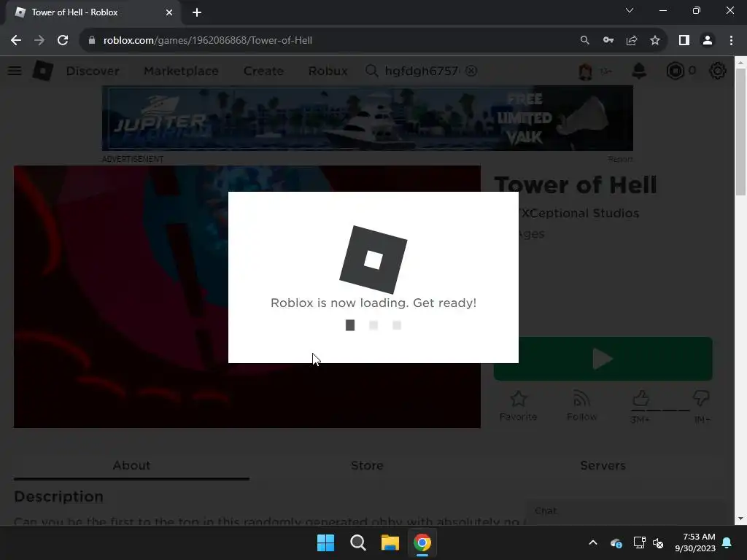Share this page icon
This screenshot has width=747, height=560.
click(x=632, y=41)
